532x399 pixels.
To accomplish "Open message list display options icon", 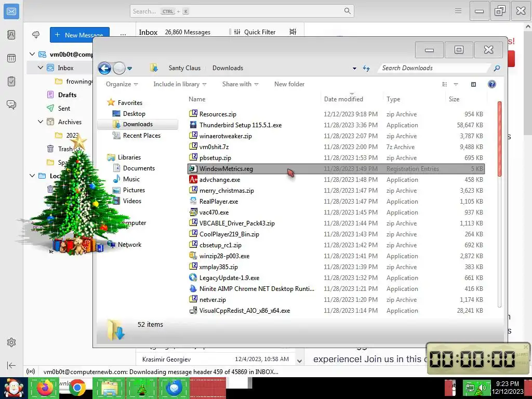I will point(293,32).
